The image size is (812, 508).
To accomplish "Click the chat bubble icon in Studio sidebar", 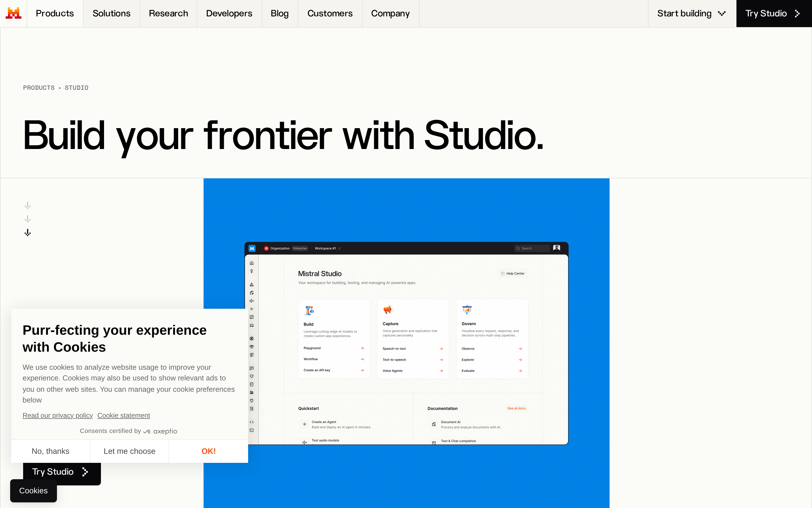I will (252, 368).
